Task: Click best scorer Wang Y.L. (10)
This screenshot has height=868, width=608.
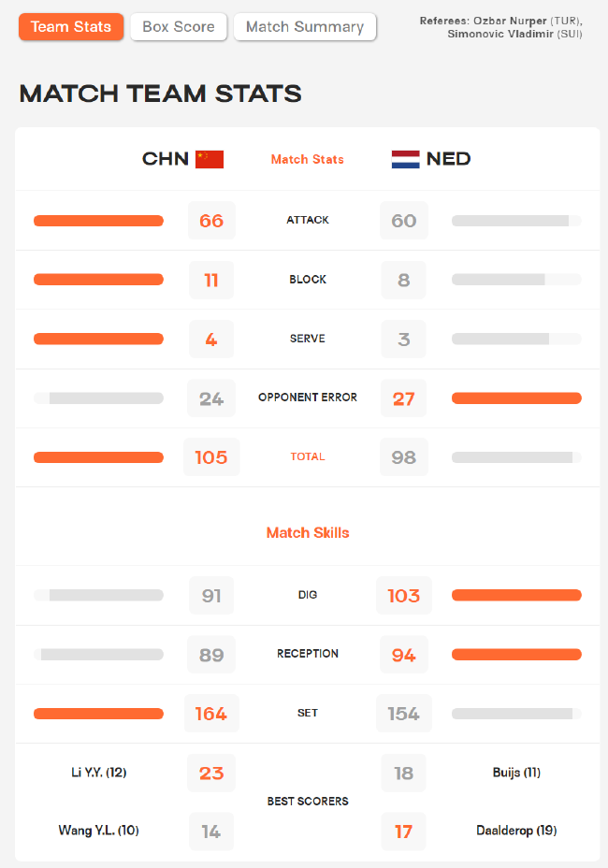Action: tap(98, 831)
